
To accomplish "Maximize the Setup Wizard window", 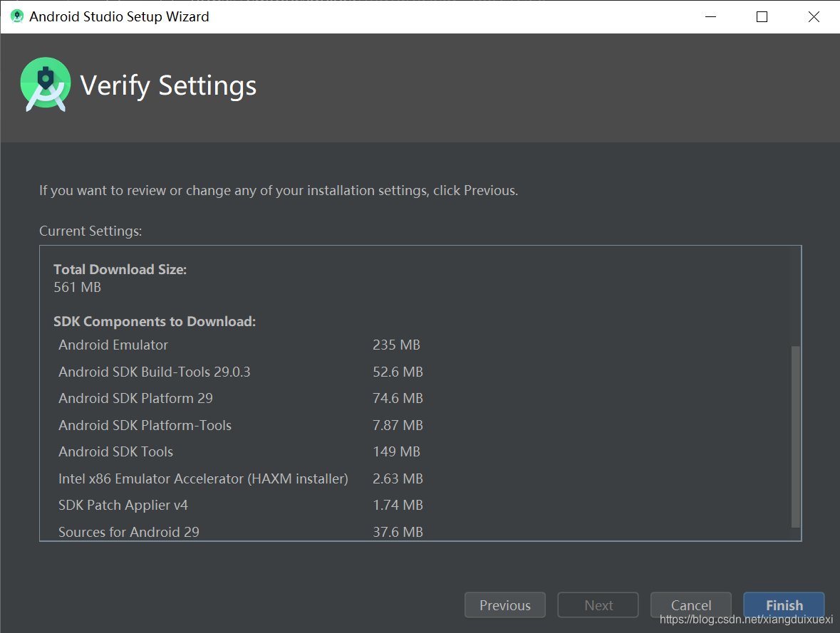I will [762, 16].
